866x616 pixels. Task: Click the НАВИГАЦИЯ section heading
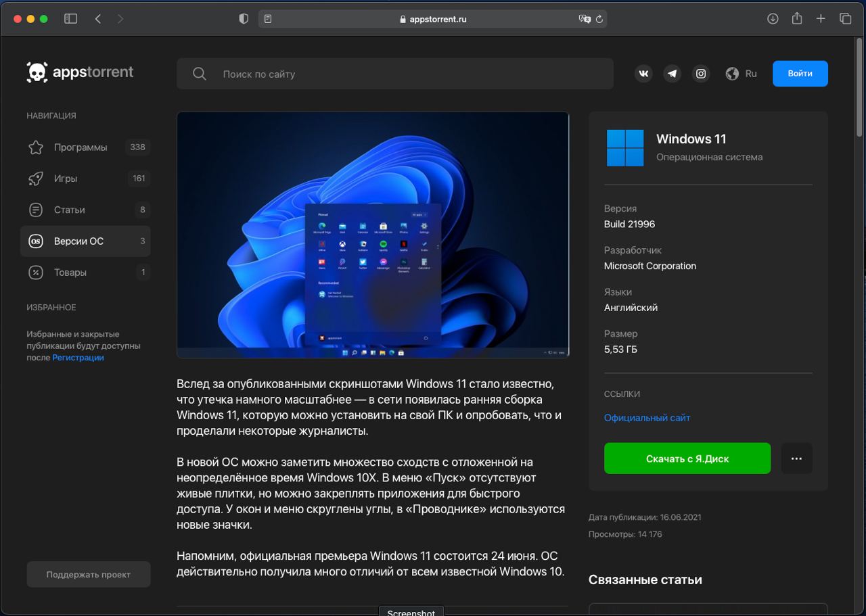coord(51,116)
